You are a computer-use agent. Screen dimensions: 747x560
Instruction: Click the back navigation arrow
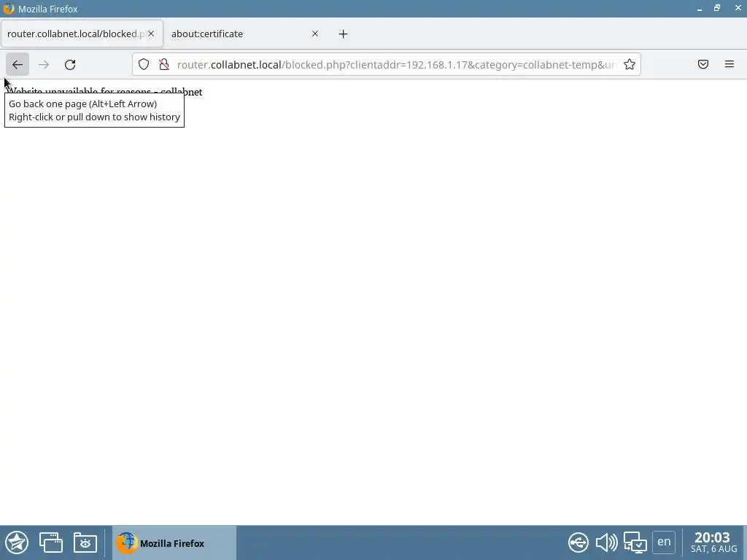point(18,64)
